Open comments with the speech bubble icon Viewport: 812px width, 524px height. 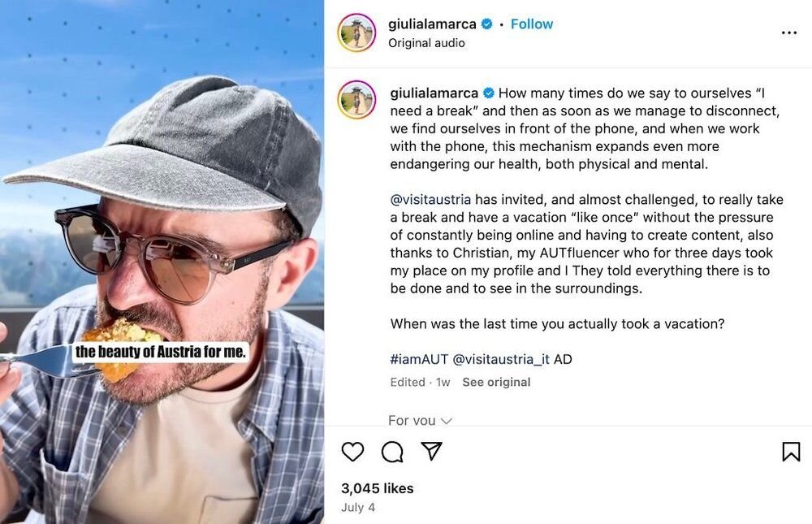(x=392, y=452)
